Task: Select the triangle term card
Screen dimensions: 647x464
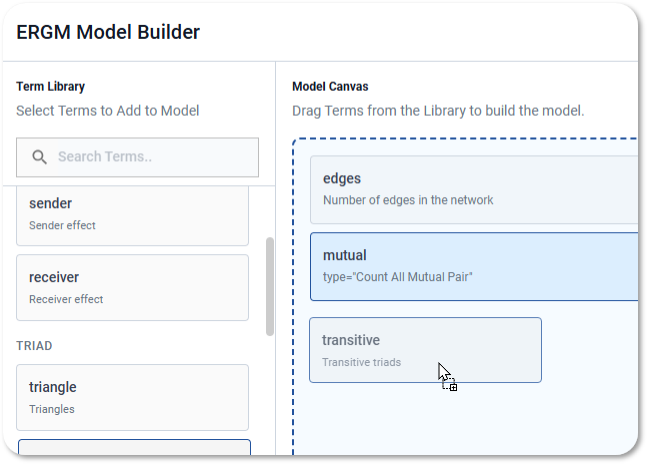Action: click(x=132, y=398)
